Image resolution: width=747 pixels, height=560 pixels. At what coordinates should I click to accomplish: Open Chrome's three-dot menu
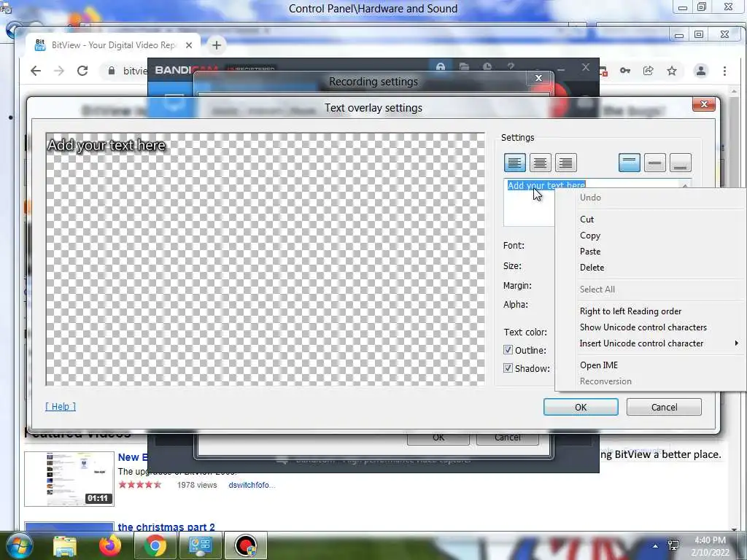coord(724,71)
